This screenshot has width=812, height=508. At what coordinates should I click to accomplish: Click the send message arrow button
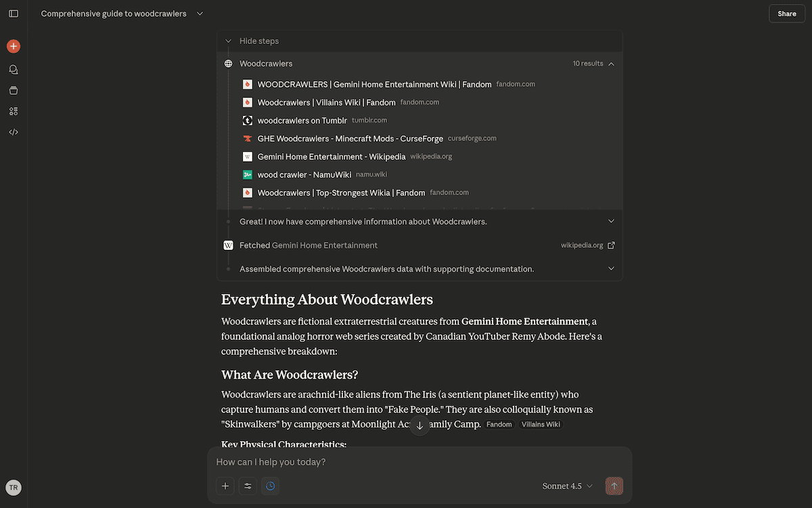pos(614,486)
